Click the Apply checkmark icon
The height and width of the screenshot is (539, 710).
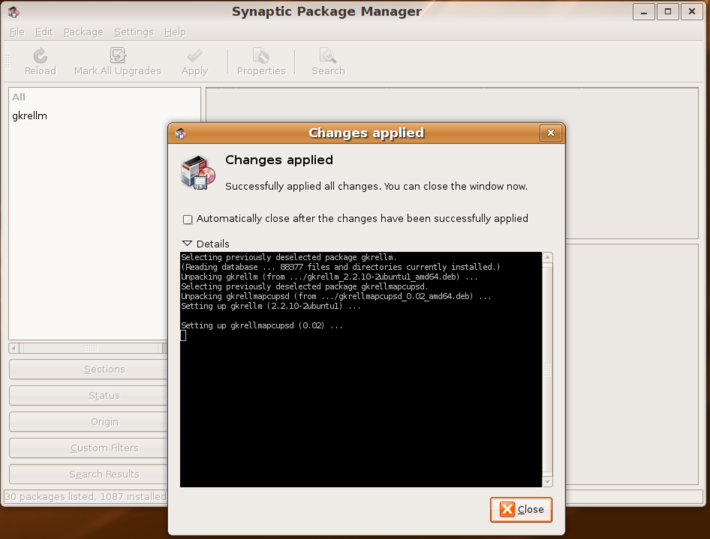(194, 56)
